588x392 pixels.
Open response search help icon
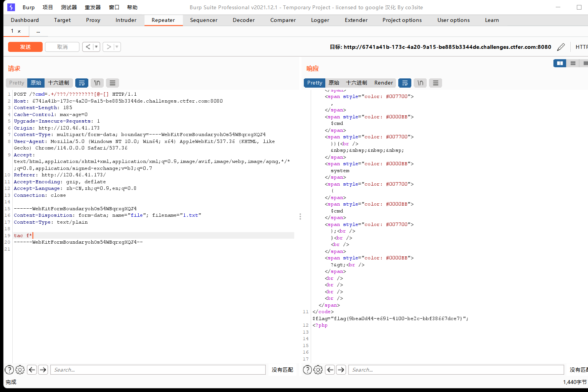307,370
